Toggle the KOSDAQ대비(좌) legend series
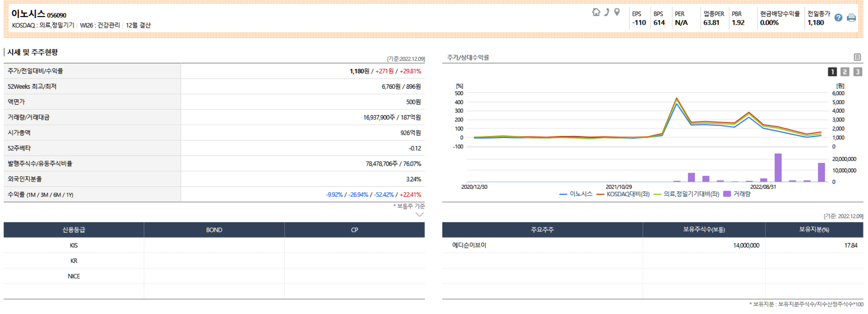 point(623,194)
